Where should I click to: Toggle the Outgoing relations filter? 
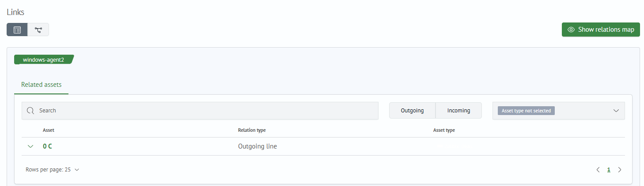click(412, 111)
